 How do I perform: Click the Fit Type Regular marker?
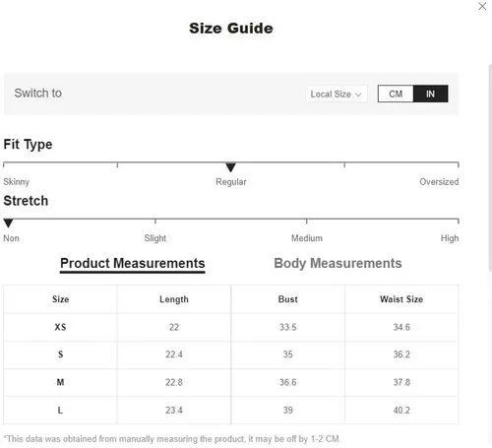coord(230,167)
